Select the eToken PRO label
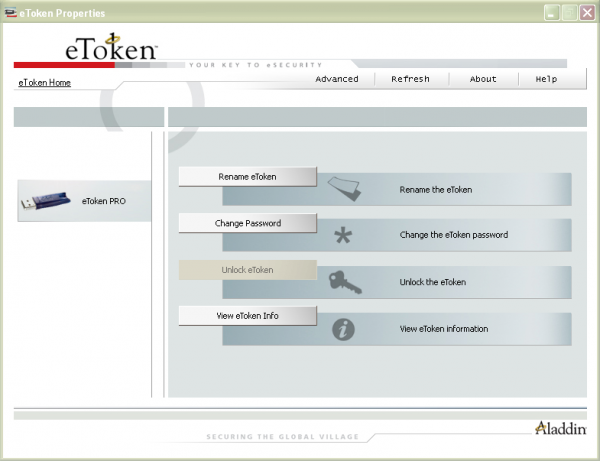600x461 pixels. click(x=104, y=201)
